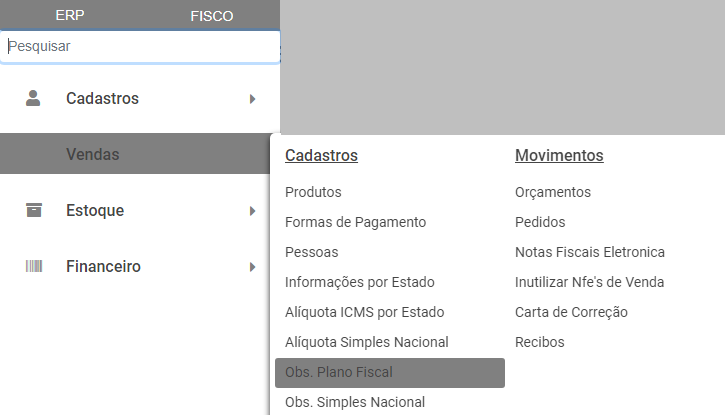
Task: Expand the Cadastros submenu arrow
Action: tap(253, 99)
